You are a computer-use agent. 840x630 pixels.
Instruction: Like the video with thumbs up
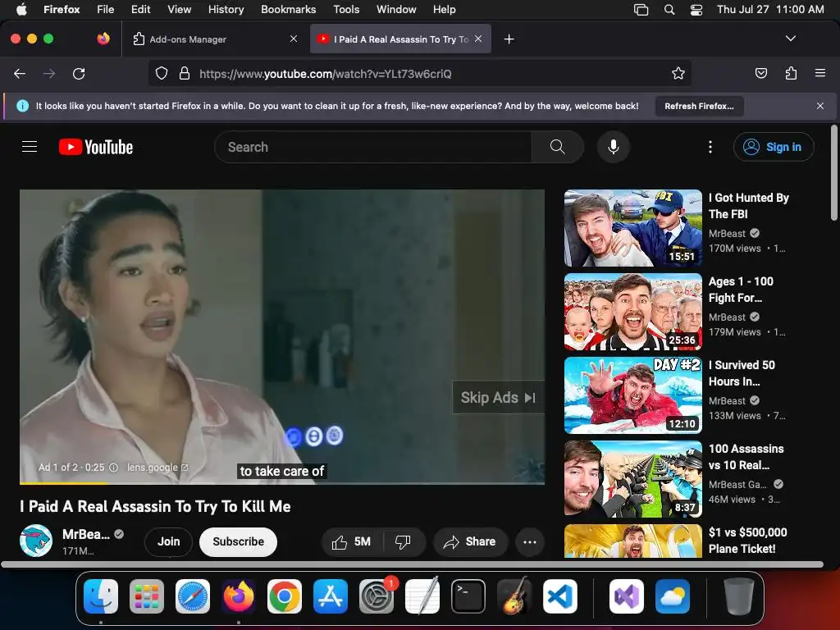click(352, 542)
